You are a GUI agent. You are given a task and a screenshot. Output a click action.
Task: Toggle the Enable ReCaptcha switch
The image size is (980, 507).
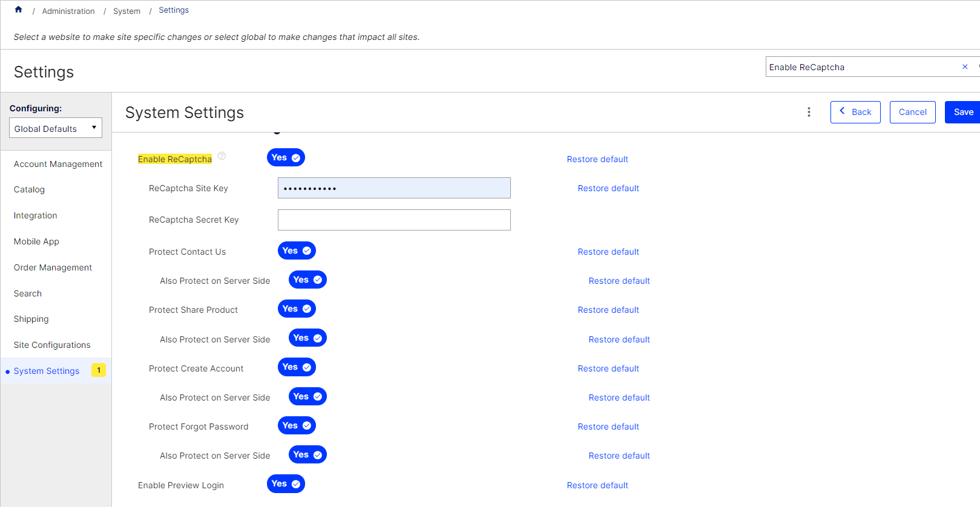point(286,157)
